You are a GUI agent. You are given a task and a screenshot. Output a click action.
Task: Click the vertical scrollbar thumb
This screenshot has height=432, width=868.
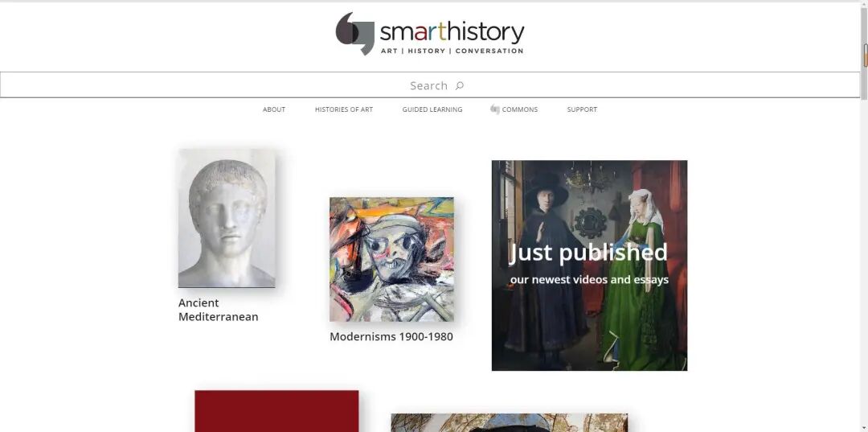tap(865, 56)
